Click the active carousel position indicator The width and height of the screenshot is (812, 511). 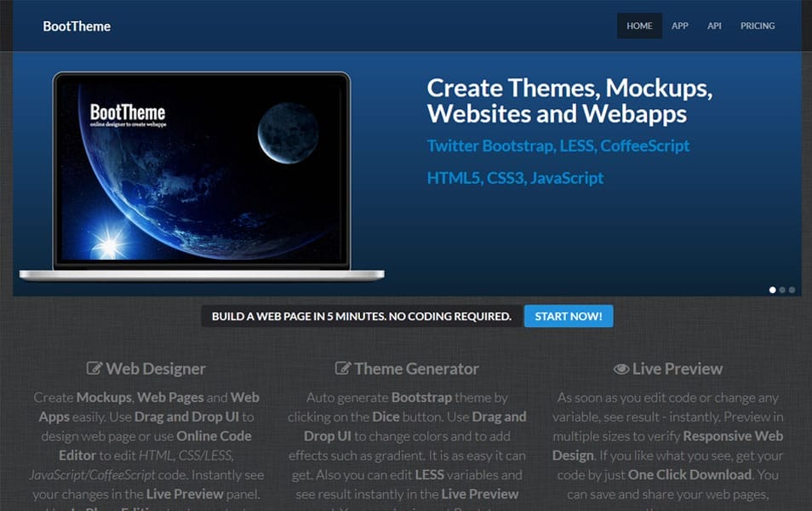(x=773, y=290)
